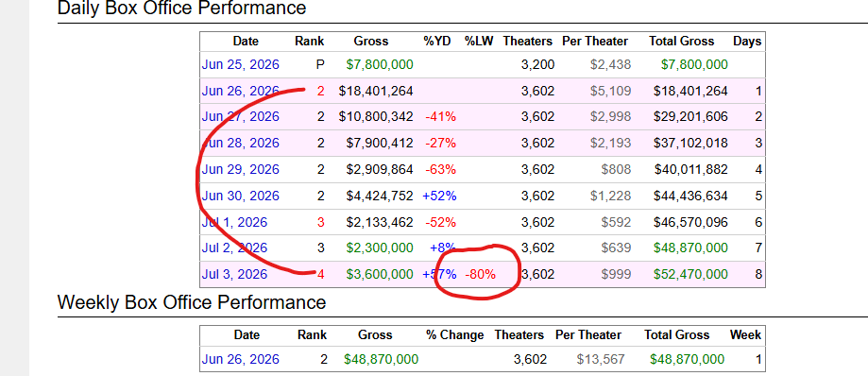This screenshot has width=868, height=376.
Task: Click the $2,133,462 gross value
Action: pos(380,223)
